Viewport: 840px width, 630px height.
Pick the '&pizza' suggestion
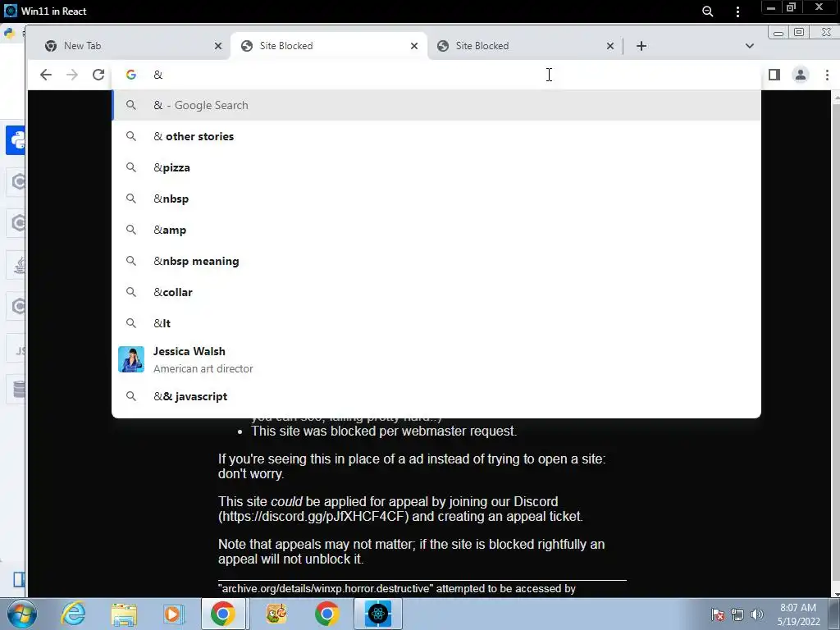point(436,167)
